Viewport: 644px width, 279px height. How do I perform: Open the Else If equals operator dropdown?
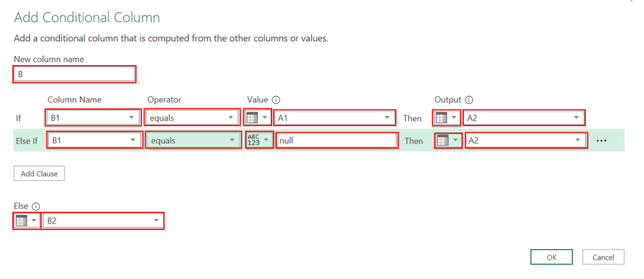click(231, 140)
